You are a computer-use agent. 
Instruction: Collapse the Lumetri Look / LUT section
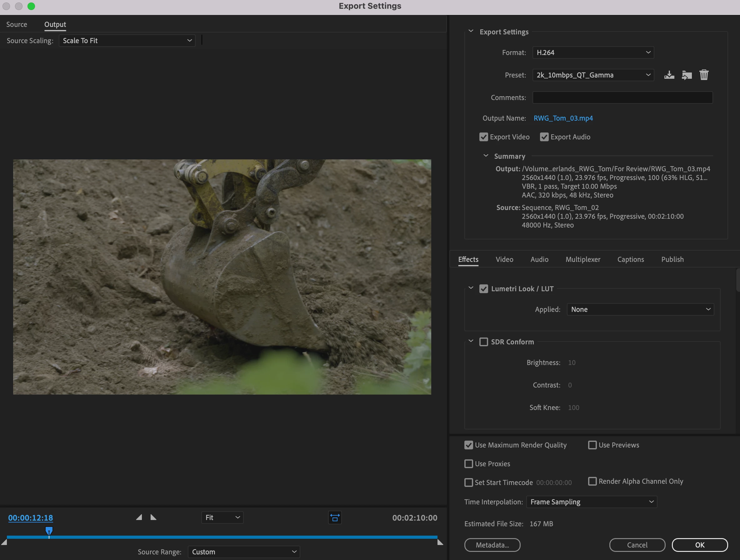coord(471,288)
